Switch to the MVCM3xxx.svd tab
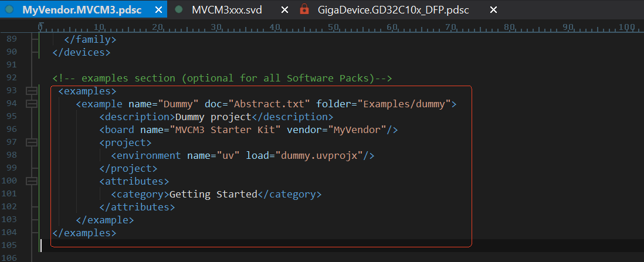 [226, 9]
